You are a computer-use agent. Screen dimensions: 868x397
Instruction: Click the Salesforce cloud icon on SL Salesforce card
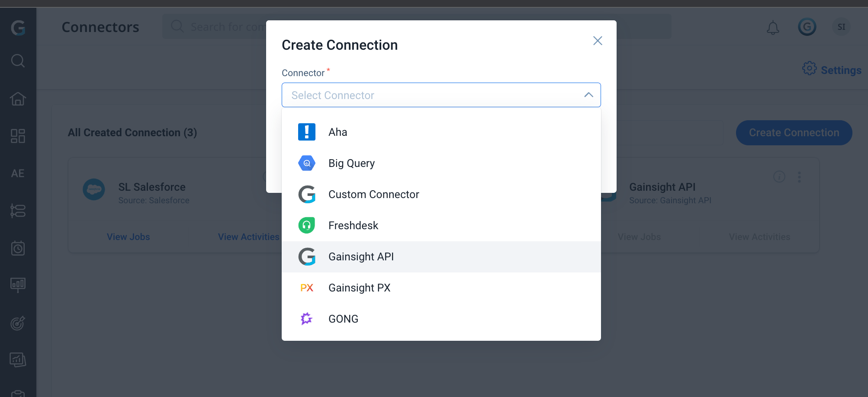(94, 189)
